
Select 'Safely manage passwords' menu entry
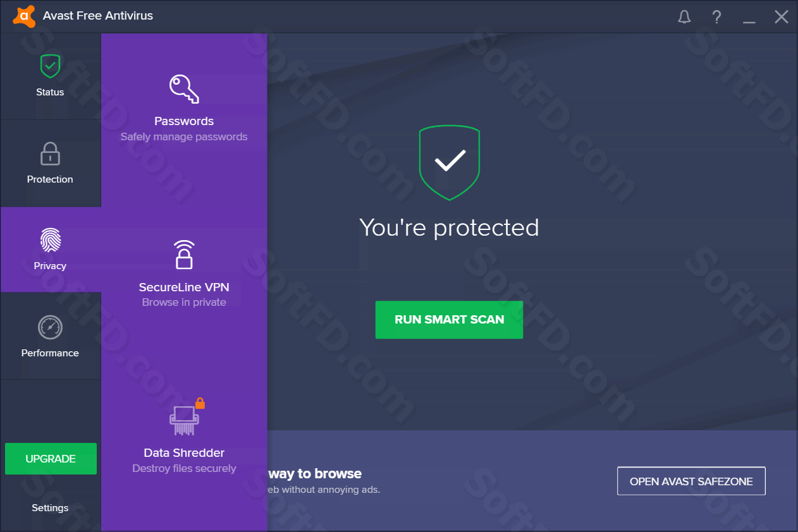click(184, 137)
